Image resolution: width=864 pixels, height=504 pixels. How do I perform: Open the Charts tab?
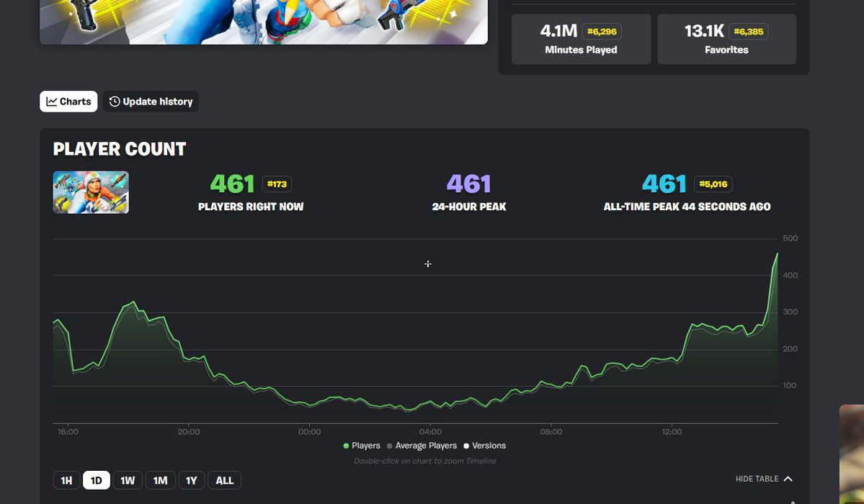(x=68, y=102)
